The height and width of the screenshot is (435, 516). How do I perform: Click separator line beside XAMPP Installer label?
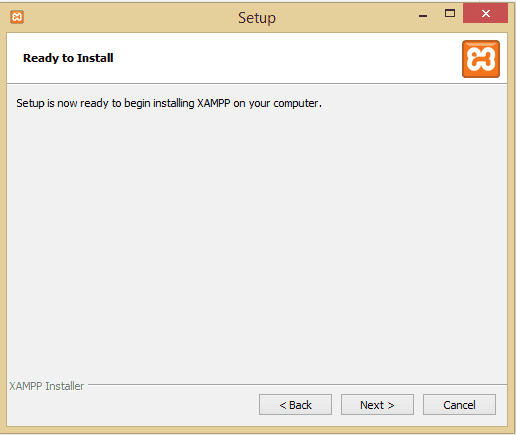point(297,384)
